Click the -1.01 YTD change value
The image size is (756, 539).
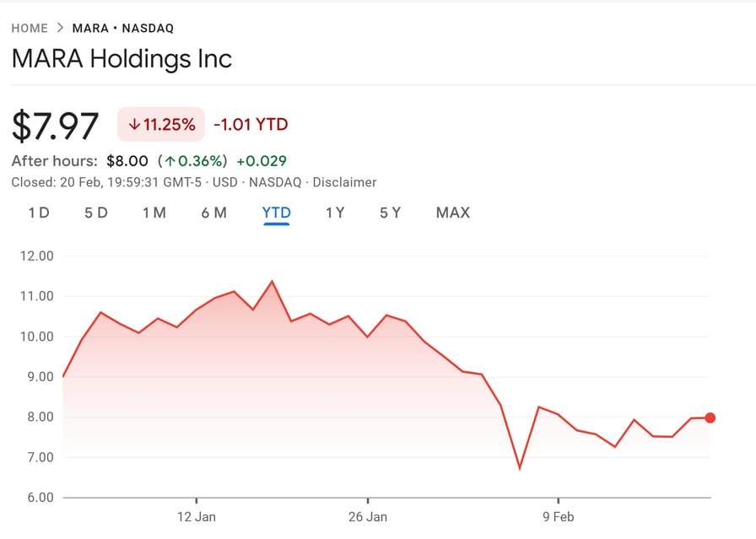point(251,125)
